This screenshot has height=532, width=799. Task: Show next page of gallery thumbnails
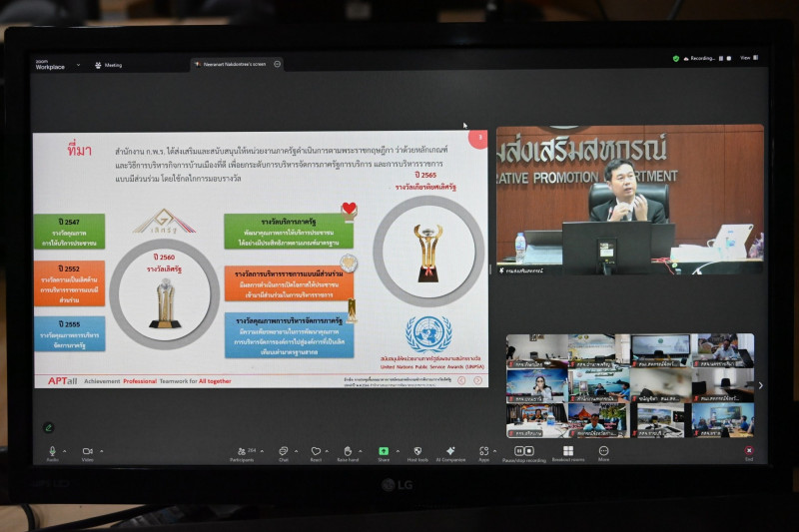pos(760,385)
